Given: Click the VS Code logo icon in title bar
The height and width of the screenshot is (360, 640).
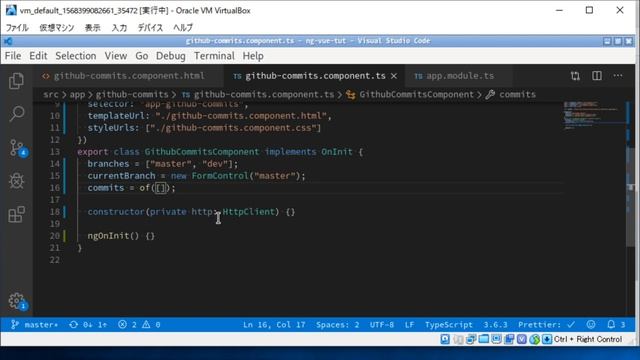Looking at the screenshot, I should 8,41.
